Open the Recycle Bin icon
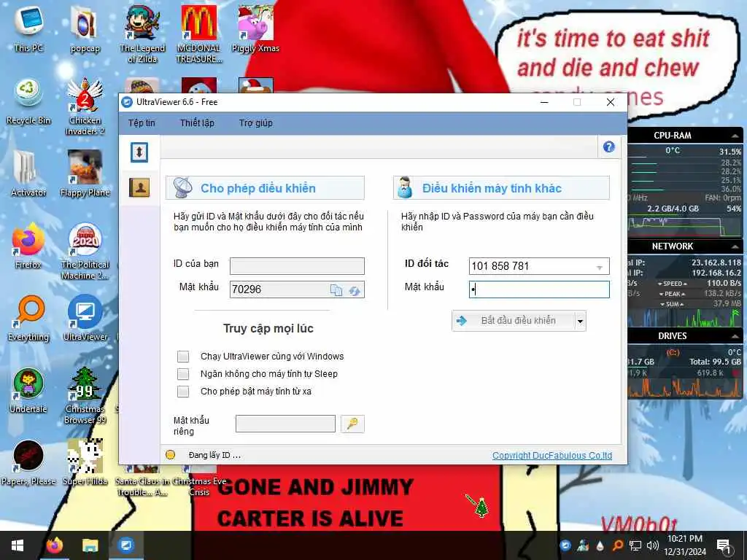The image size is (747, 560). tap(28, 101)
